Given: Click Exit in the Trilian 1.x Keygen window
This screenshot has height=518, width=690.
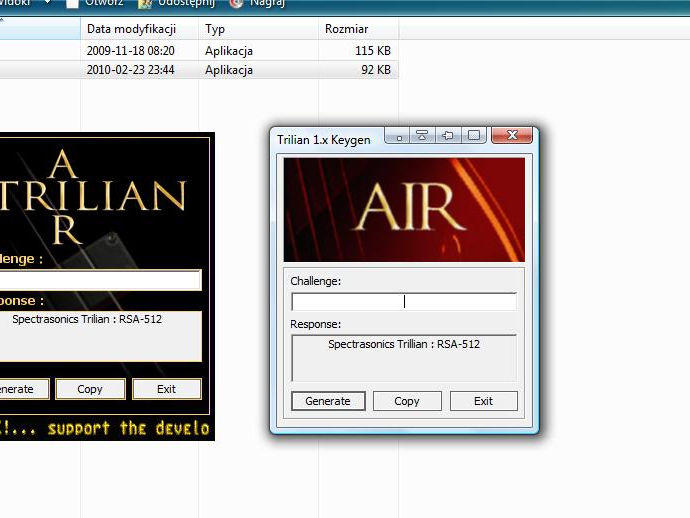Looking at the screenshot, I should point(484,401).
